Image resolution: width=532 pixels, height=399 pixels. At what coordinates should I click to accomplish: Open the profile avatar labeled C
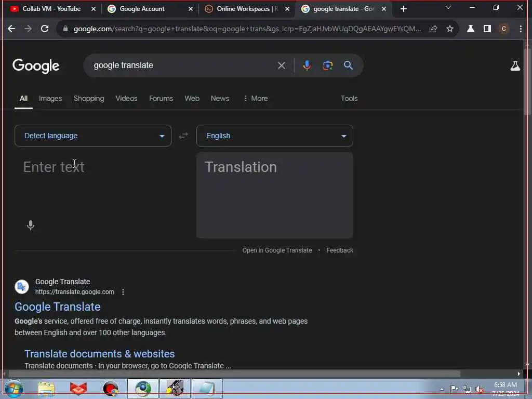[504, 29]
